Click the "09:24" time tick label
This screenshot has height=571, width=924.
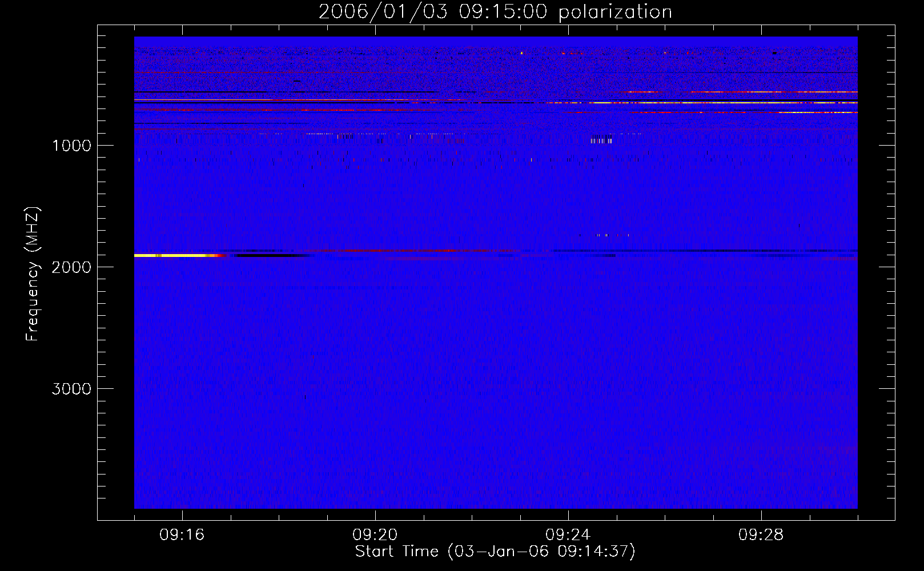coord(568,535)
